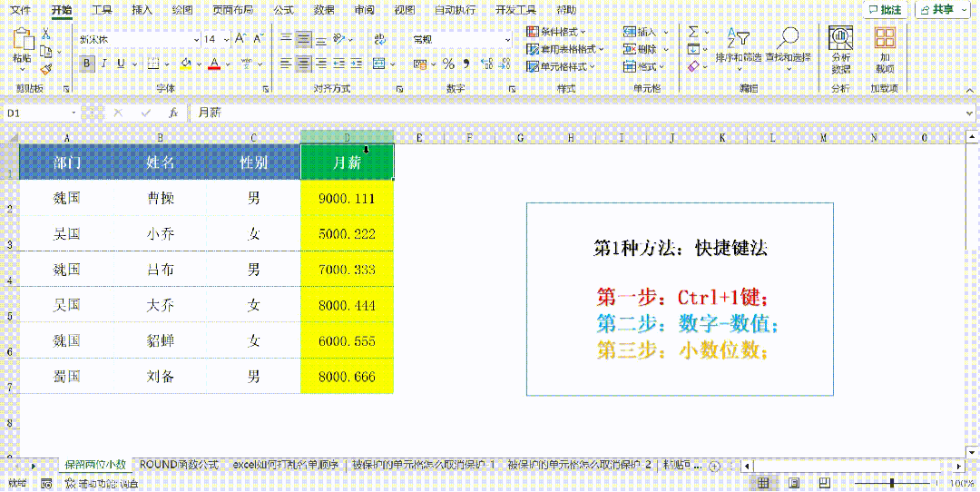Toggle Underline formatting
The height and width of the screenshot is (492, 980).
point(120,64)
